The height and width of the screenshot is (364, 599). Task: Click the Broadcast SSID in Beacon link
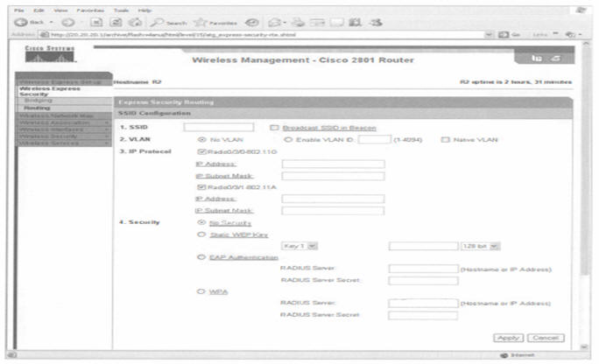329,128
